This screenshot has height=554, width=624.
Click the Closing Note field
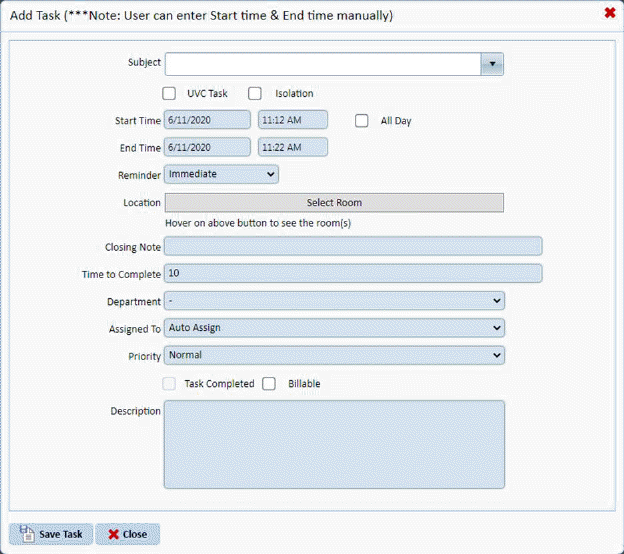coord(353,246)
